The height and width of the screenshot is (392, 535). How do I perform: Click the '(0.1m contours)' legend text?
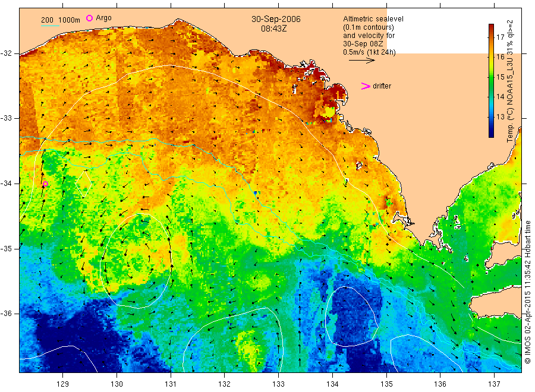pyautogui.click(x=369, y=27)
